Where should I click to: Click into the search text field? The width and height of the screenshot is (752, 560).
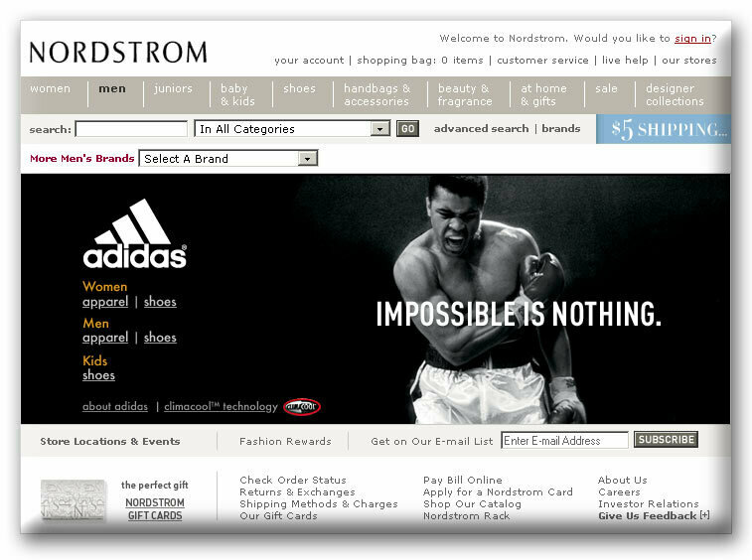tap(131, 129)
